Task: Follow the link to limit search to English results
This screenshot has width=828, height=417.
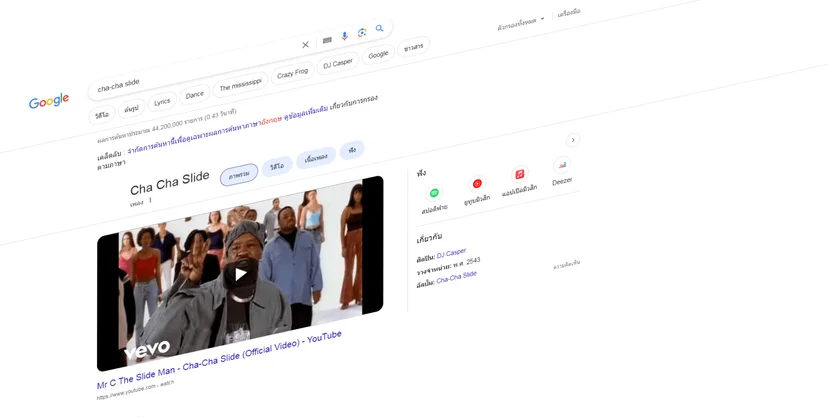Action: pyautogui.click(x=205, y=135)
